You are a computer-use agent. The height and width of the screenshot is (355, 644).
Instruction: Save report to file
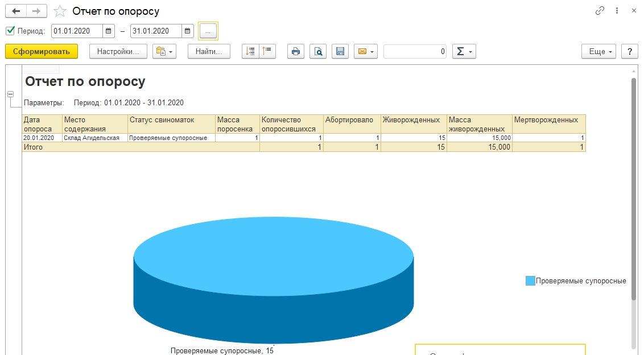[340, 51]
